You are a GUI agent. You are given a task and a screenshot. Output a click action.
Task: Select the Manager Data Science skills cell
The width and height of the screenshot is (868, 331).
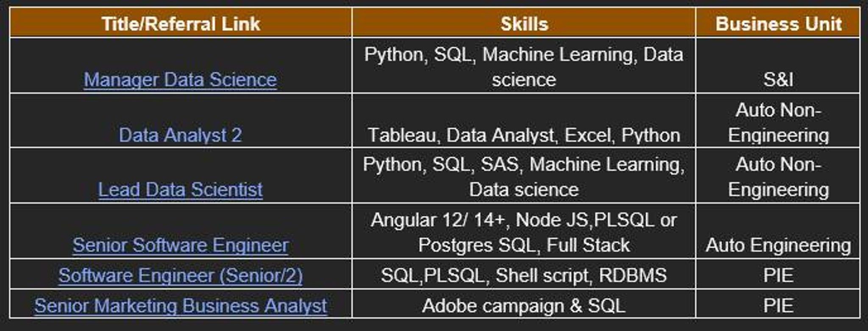pos(524,67)
